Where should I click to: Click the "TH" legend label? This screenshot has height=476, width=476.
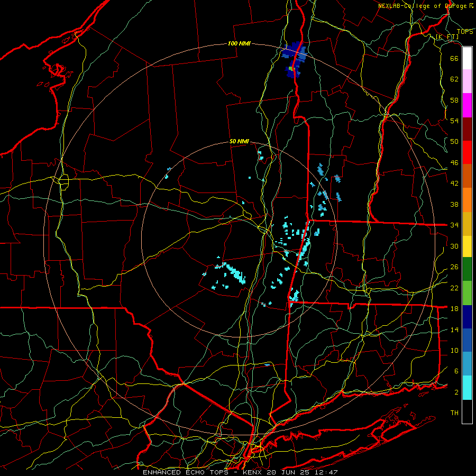click(454, 413)
